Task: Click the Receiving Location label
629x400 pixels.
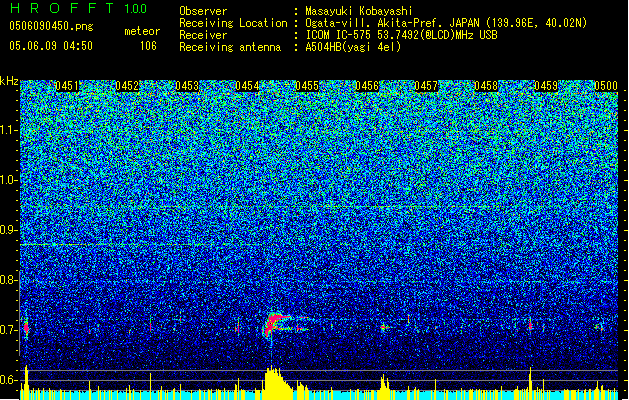Action: tap(233, 23)
